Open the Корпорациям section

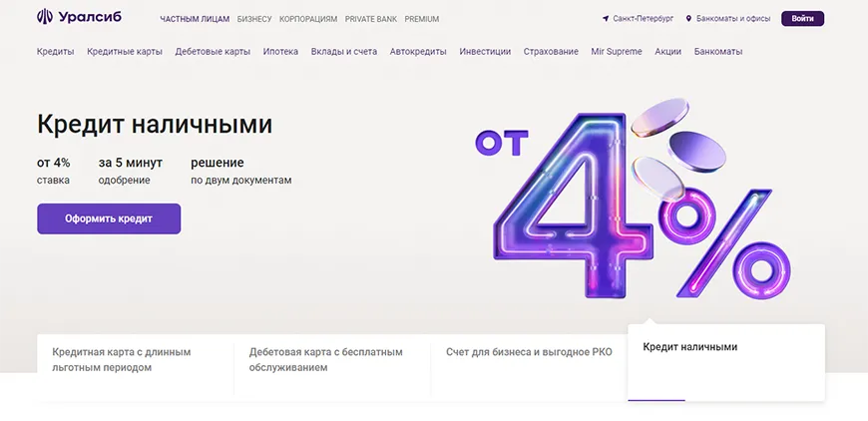(308, 19)
